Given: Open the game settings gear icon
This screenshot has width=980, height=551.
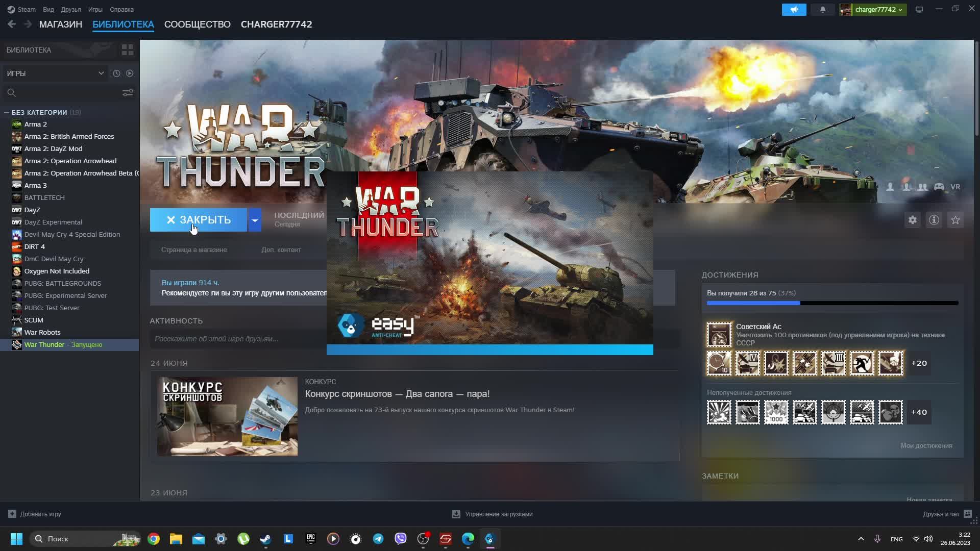Looking at the screenshot, I should coord(913,220).
